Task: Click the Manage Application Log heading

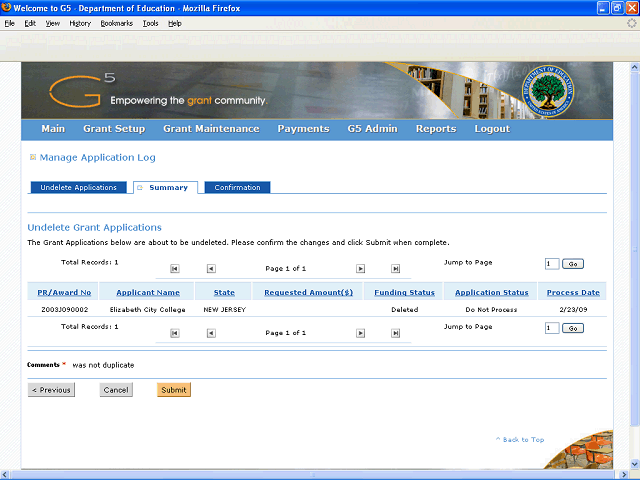Action: 97,158
